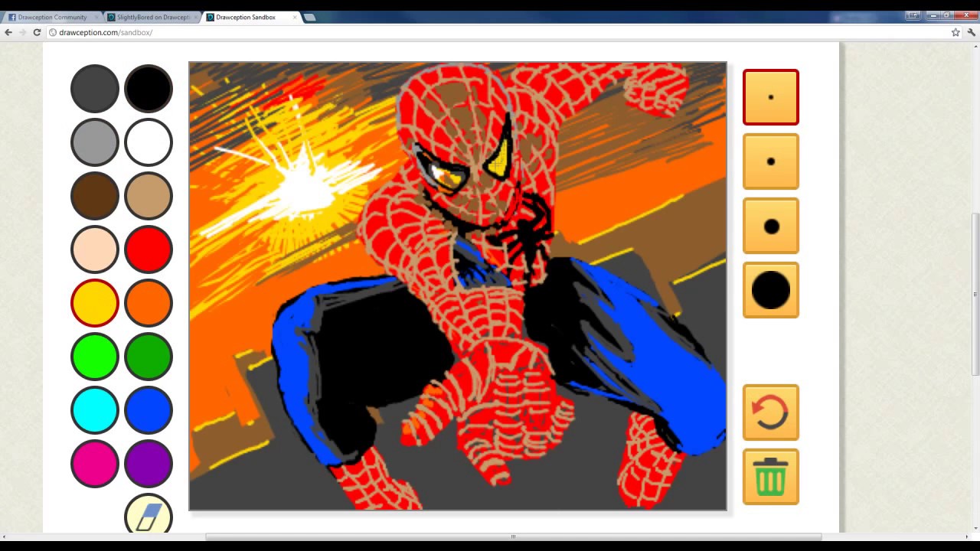The width and height of the screenshot is (980, 551).
Task: Select the blue color swatch
Action: click(x=149, y=410)
